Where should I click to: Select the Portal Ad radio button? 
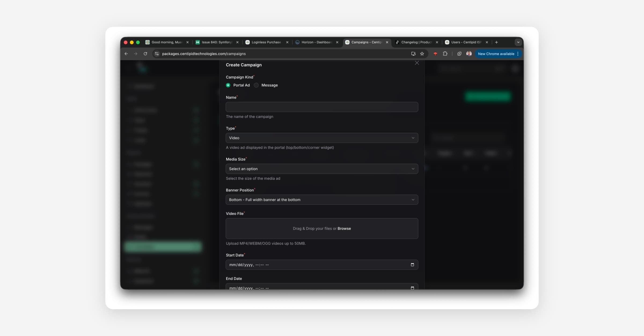(228, 85)
